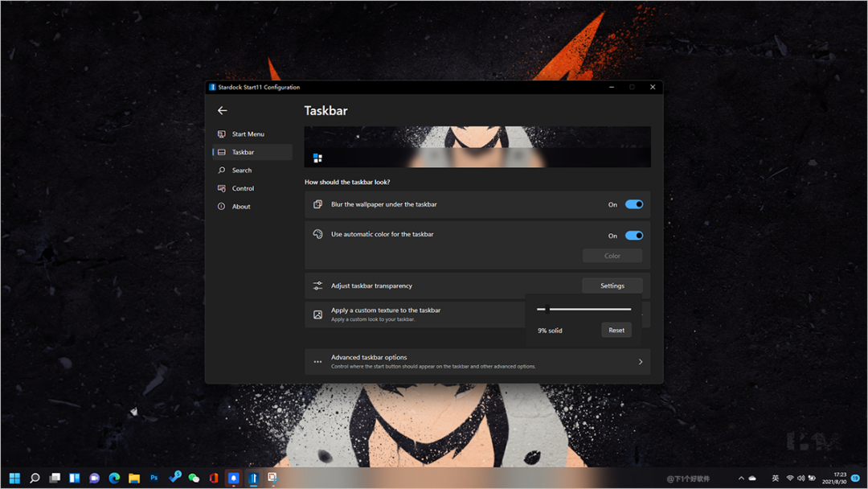Click the Settings button for taskbar transparency
Viewport: 868px width, 489px height.
[x=612, y=286]
